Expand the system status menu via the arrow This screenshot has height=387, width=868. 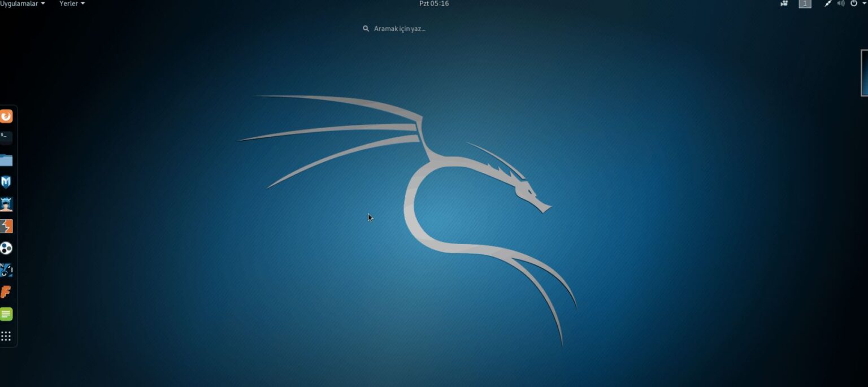863,3
